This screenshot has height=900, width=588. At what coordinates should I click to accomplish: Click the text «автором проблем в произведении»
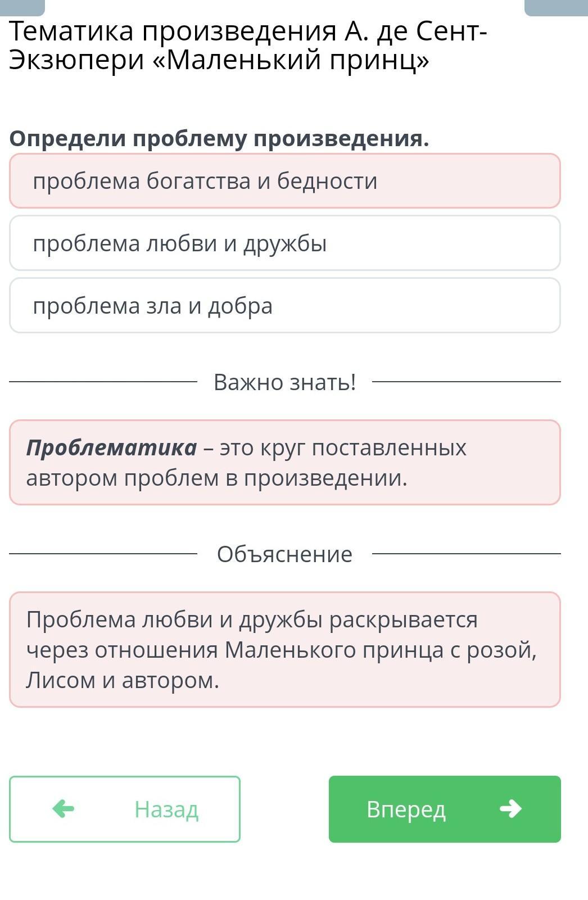216,478
